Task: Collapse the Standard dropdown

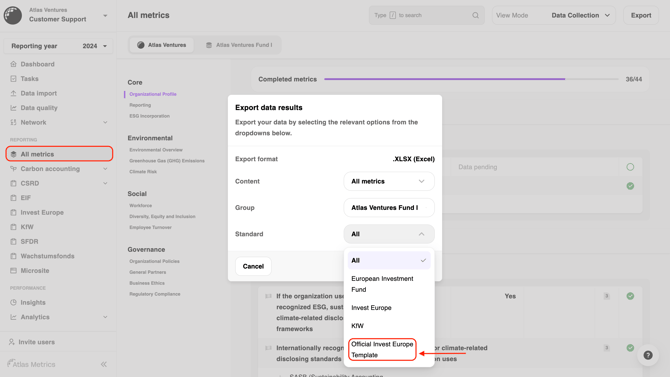Action: 389,234
